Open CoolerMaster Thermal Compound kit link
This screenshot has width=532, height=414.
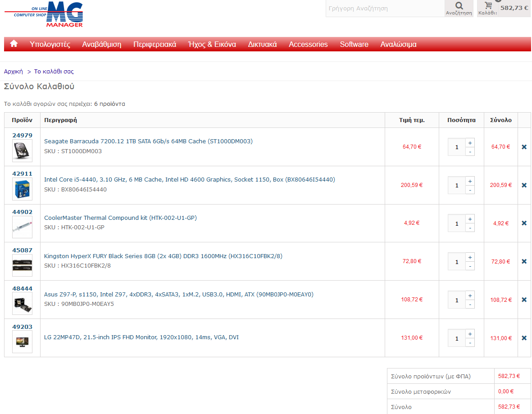pyautogui.click(x=120, y=218)
